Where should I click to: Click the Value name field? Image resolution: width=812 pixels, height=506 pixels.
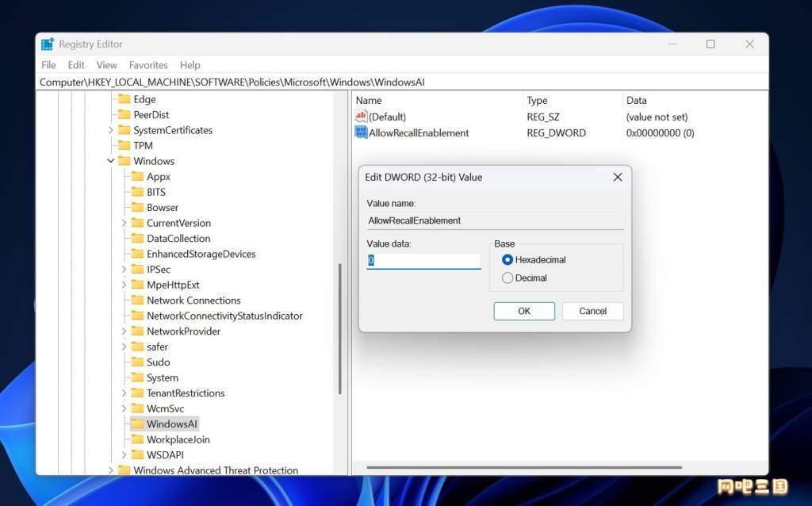(495, 220)
